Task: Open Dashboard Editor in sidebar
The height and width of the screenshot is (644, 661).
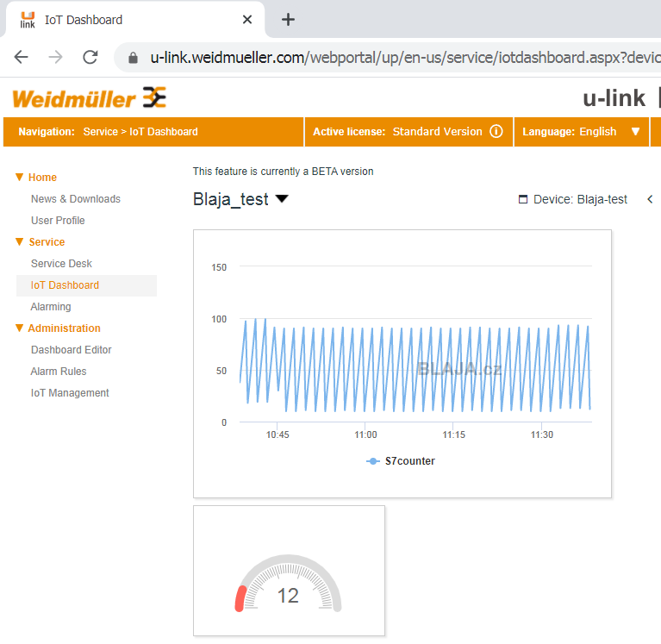Action: pyautogui.click(x=71, y=350)
